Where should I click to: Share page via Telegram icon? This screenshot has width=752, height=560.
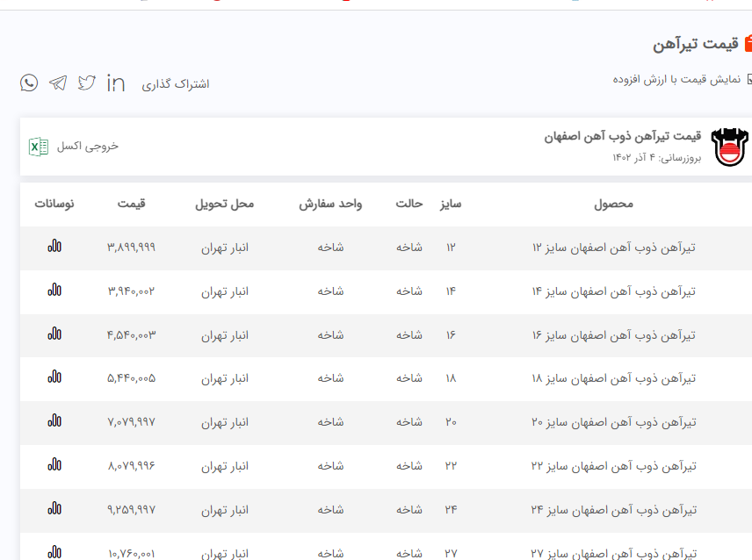coord(58,83)
